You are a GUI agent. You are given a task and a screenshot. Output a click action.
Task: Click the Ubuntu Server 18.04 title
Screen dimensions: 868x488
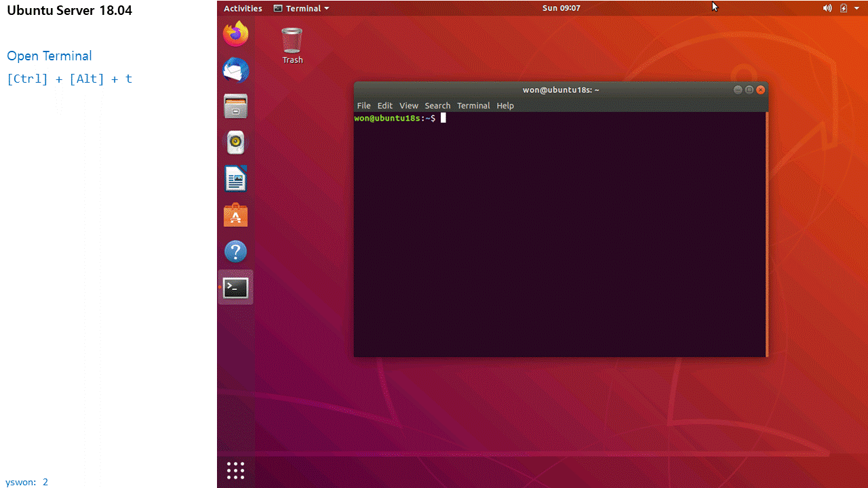pos(70,11)
